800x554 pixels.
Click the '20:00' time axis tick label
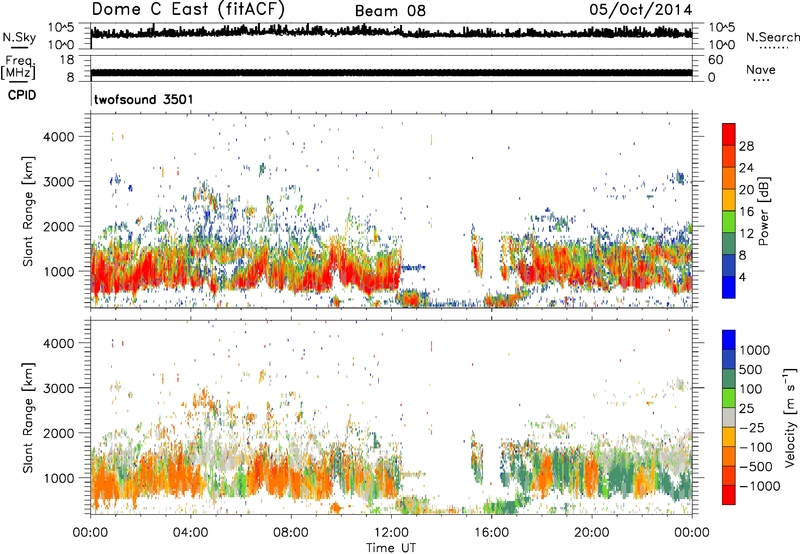click(x=592, y=533)
